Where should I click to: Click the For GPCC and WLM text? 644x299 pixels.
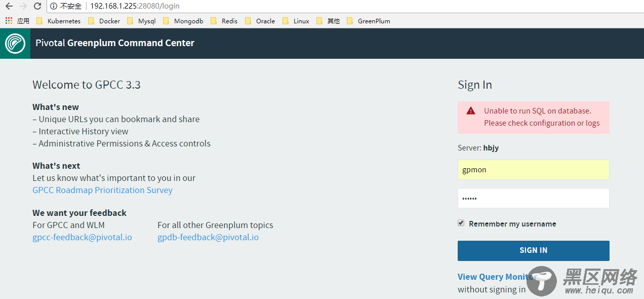[x=69, y=225]
